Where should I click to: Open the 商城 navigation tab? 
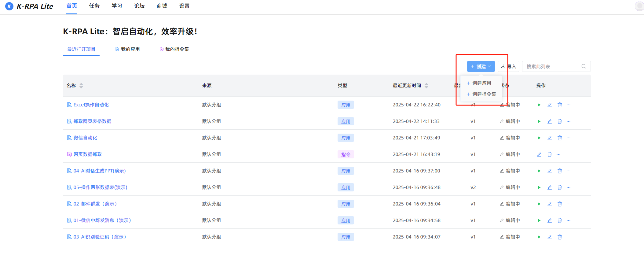tap(162, 6)
